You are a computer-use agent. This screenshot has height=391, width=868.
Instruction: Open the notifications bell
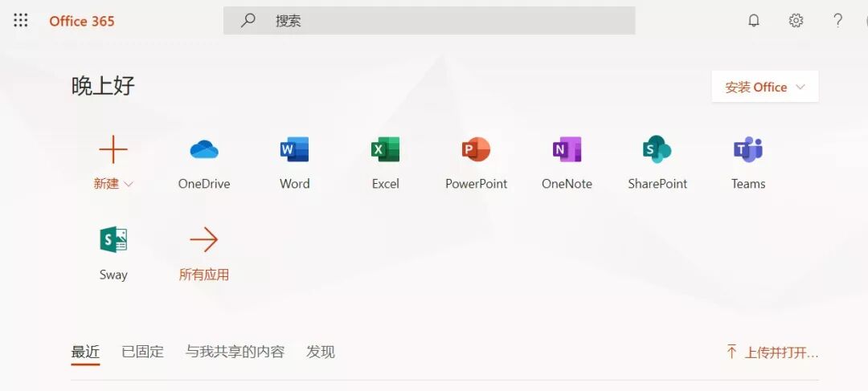(753, 20)
